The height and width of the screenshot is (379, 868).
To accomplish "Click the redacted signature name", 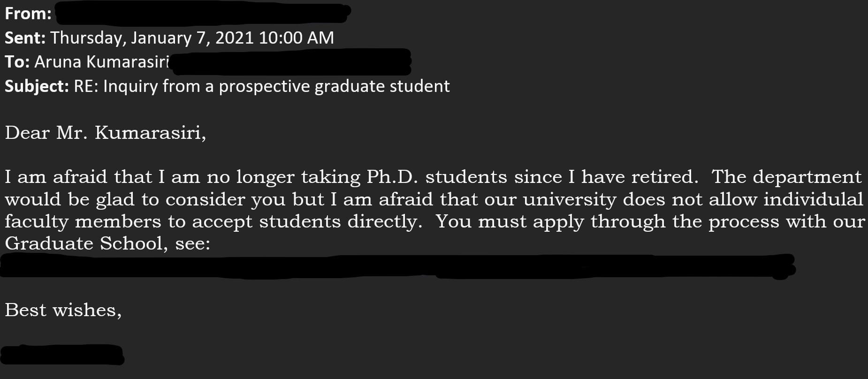I will pos(62,355).
